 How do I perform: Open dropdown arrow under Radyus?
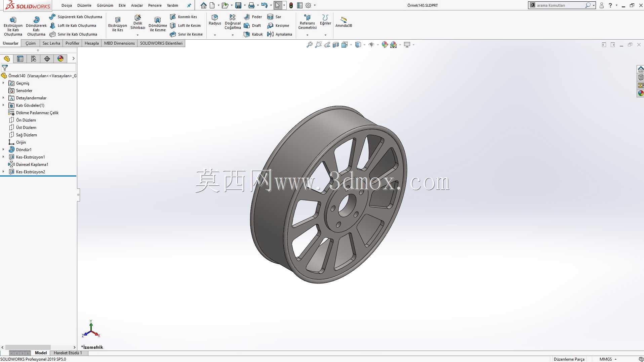[x=215, y=35]
